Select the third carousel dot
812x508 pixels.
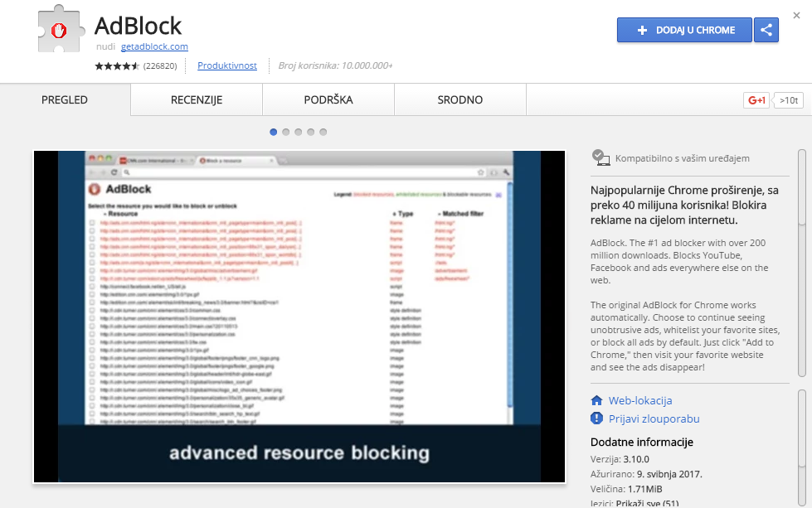coord(299,132)
